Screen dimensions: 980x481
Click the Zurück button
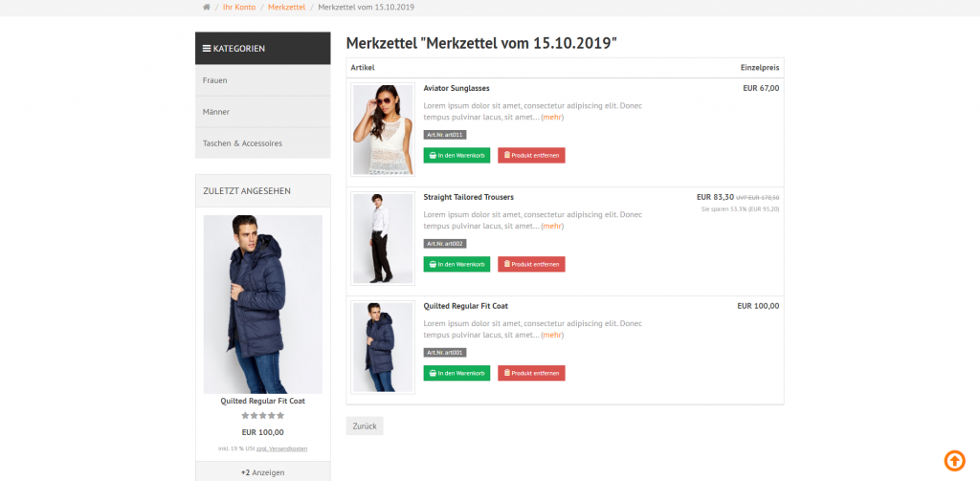tap(364, 426)
